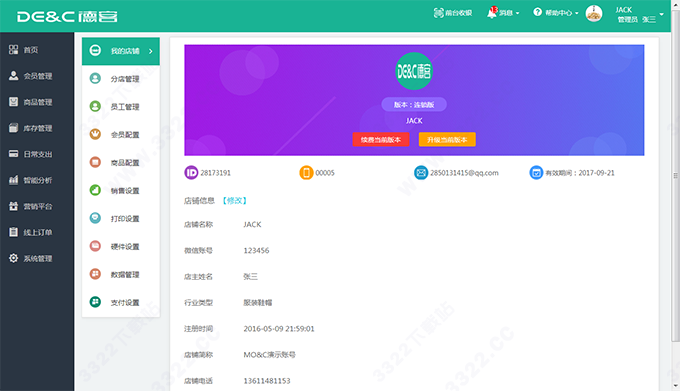Click the 消息 notification bell icon
This screenshot has width=680, height=391.
click(491, 13)
